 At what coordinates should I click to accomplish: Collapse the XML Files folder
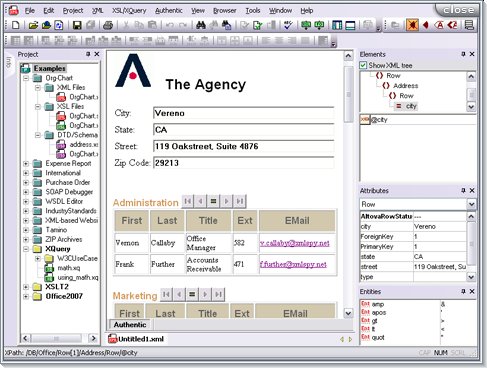coord(38,87)
